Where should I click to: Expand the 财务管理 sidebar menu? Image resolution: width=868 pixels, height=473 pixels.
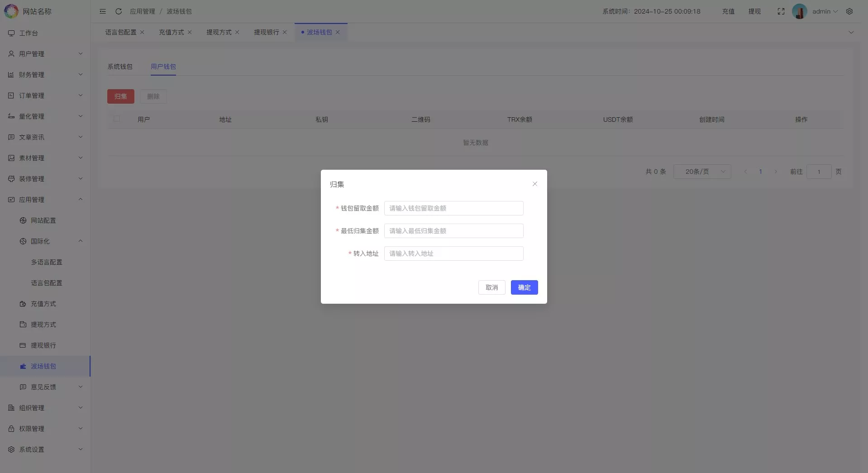point(45,74)
